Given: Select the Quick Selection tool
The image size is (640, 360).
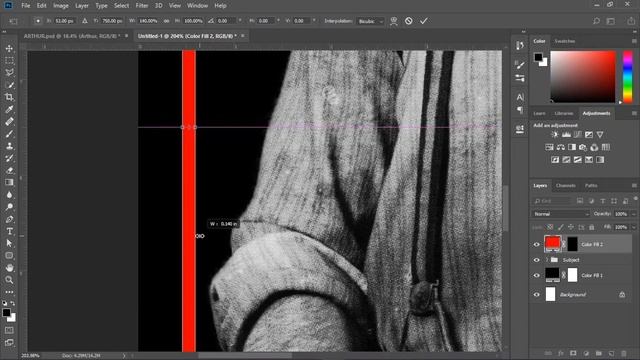Looking at the screenshot, I should pyautogui.click(x=9, y=85).
